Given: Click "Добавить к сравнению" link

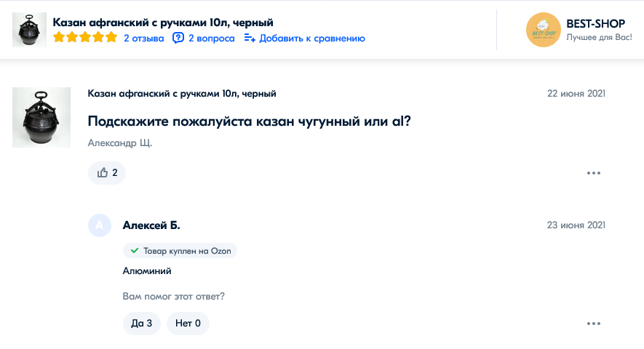Looking at the screenshot, I should click(x=312, y=38).
